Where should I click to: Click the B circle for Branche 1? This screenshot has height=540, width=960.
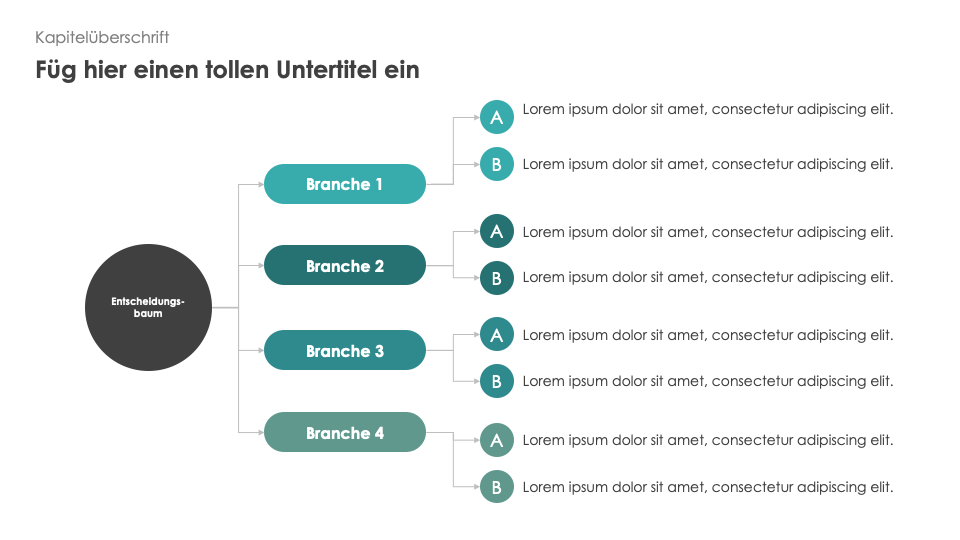pos(497,164)
